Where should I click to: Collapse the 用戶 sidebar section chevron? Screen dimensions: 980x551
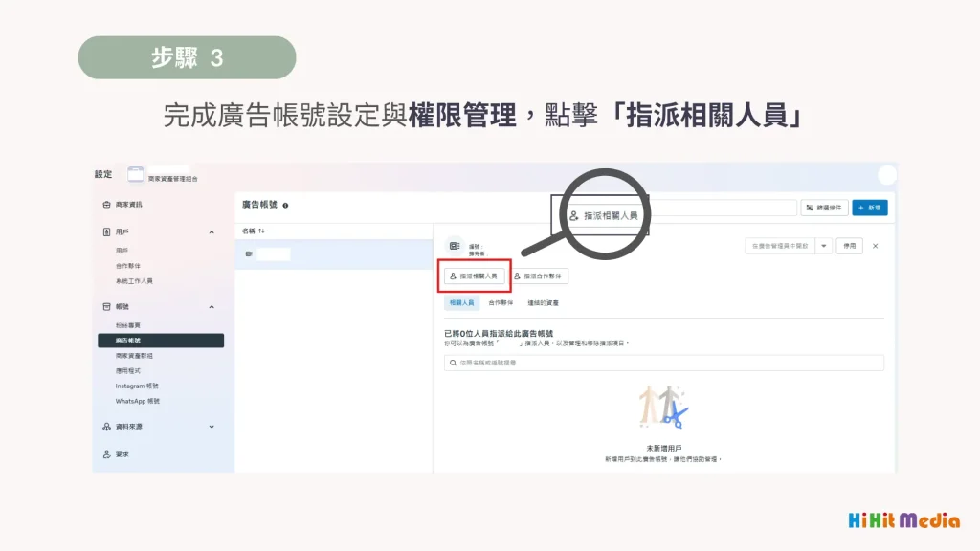(x=212, y=232)
